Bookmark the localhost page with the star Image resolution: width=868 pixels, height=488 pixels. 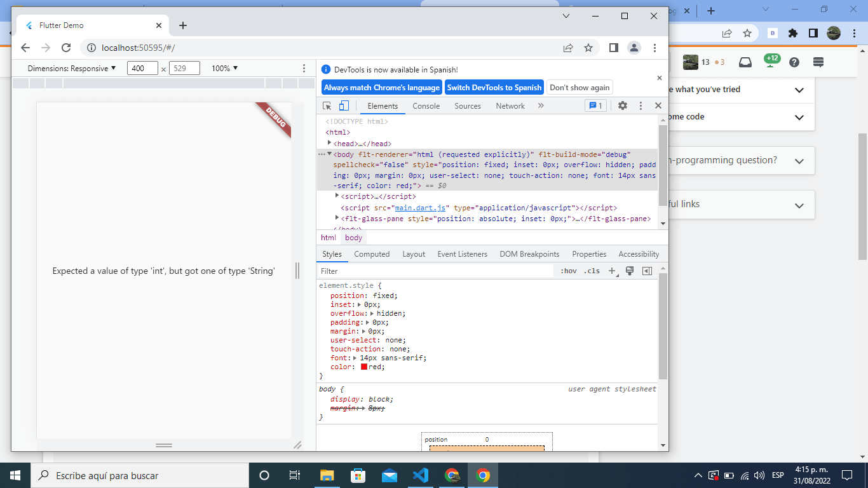coord(588,48)
